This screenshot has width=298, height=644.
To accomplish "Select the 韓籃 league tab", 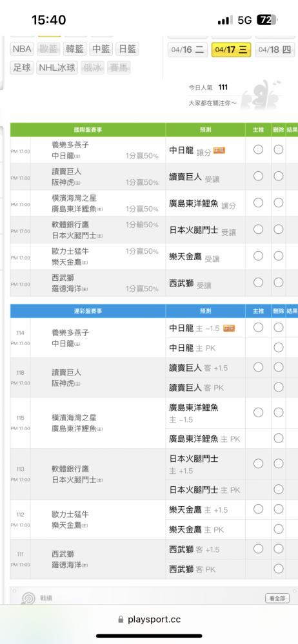I will coord(75,50).
